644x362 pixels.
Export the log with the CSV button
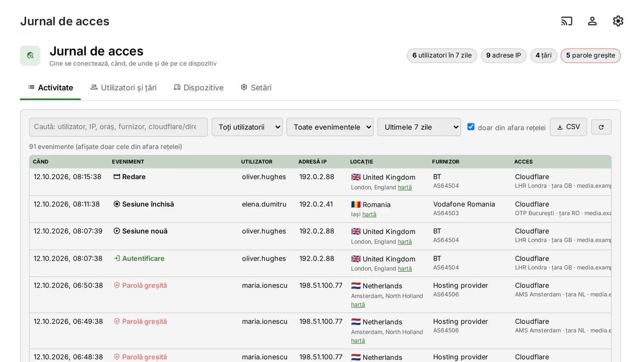pyautogui.click(x=568, y=127)
